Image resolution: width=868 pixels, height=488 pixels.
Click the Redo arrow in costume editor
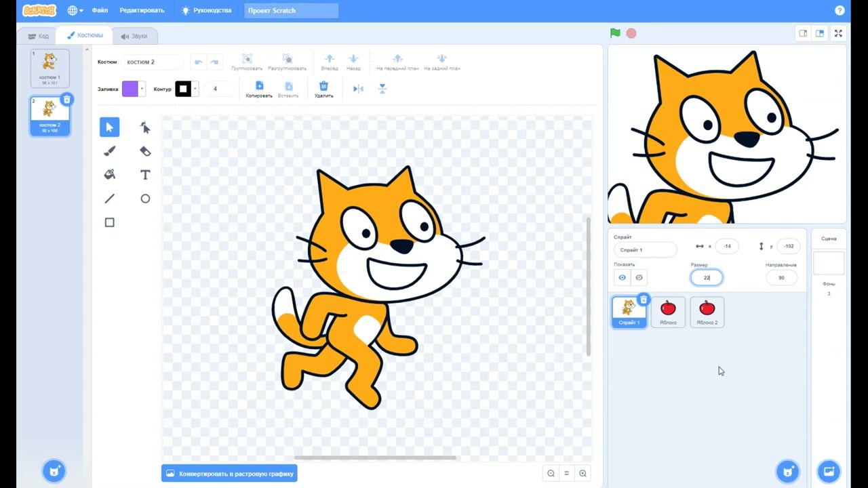(x=214, y=62)
